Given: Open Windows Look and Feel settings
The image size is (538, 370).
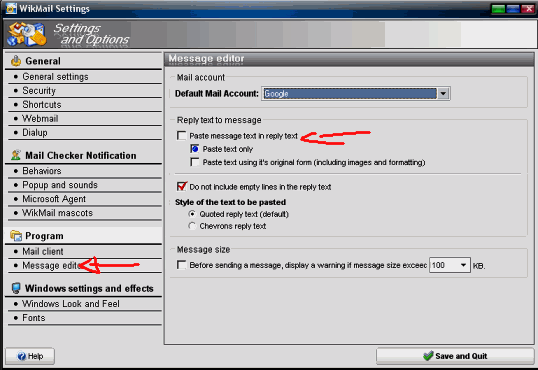Looking at the screenshot, I should click(x=71, y=304).
